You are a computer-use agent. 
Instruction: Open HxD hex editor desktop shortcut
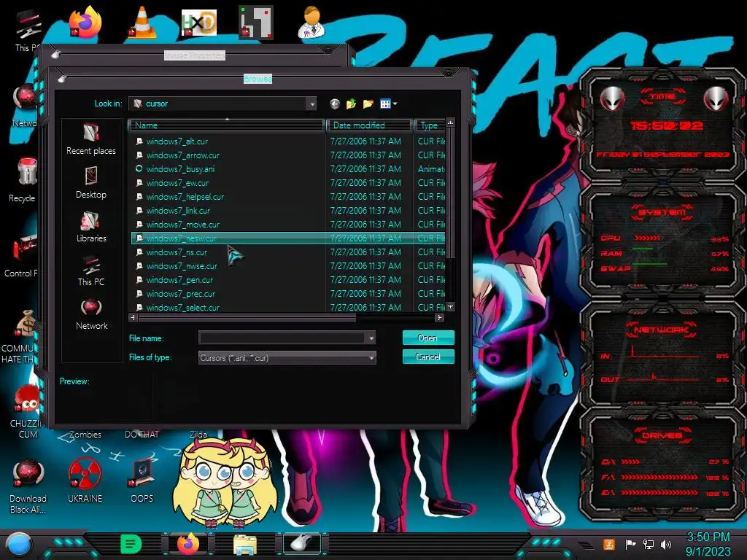(x=198, y=23)
